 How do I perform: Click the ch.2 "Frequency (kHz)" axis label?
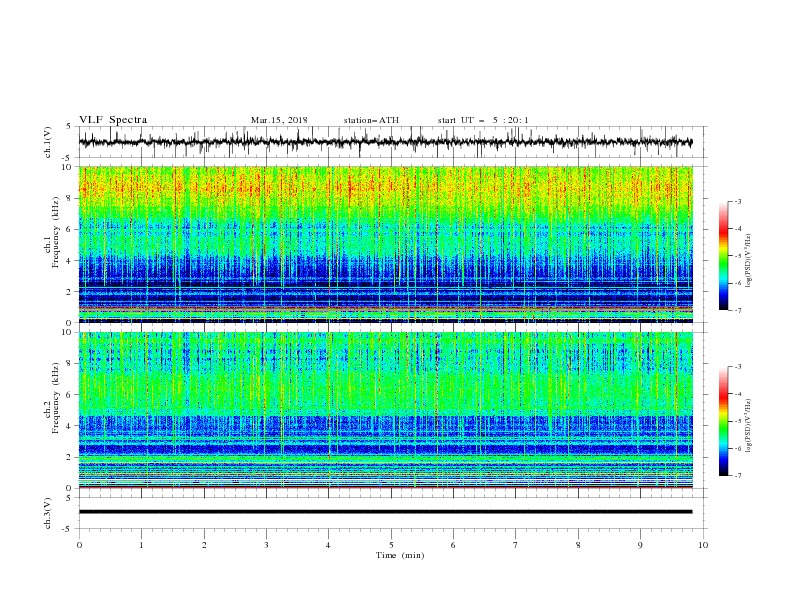point(56,398)
